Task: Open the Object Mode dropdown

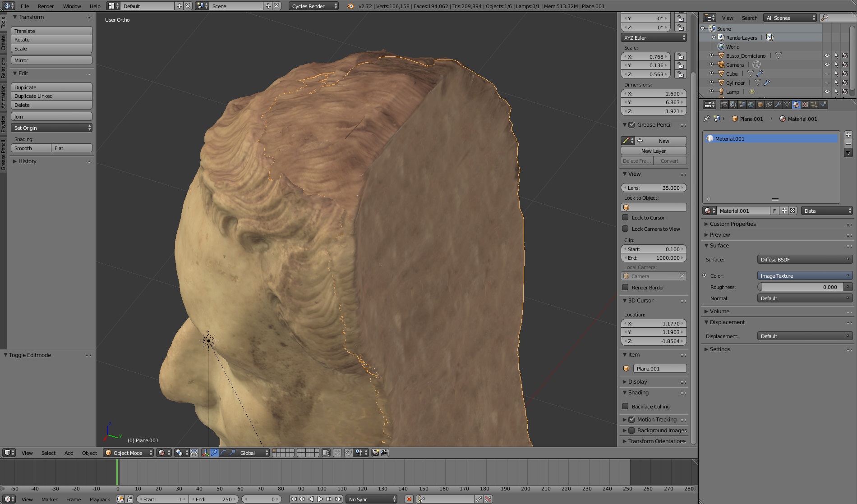Action: [x=129, y=453]
